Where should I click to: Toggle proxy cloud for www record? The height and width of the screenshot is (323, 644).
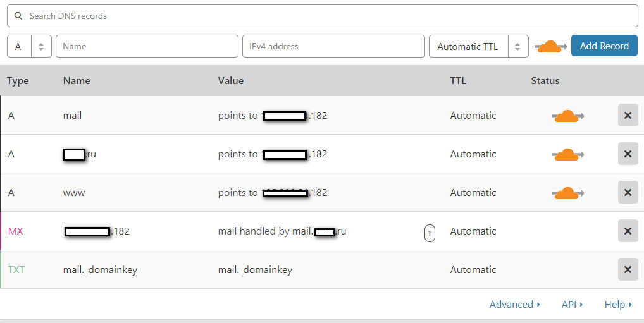pyautogui.click(x=567, y=193)
